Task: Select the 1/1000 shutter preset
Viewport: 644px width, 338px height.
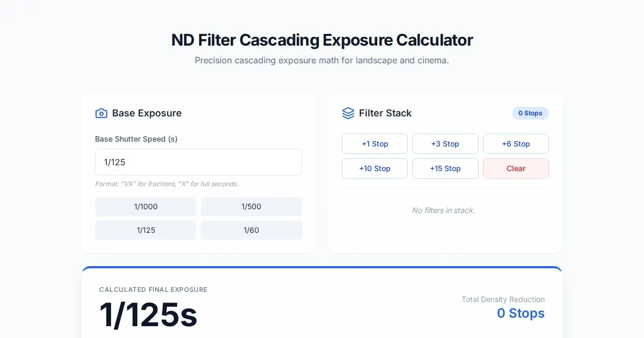Action: (x=146, y=207)
